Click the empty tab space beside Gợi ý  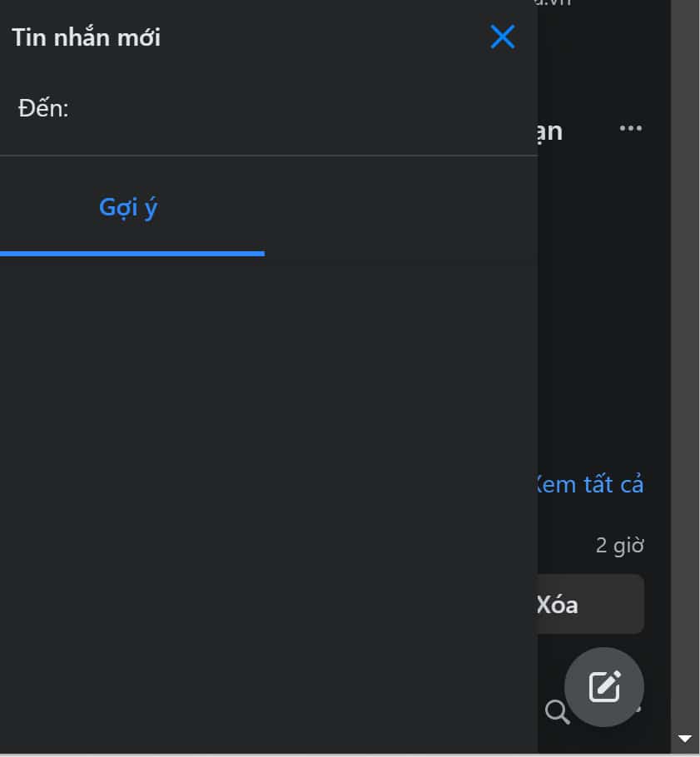pos(400,208)
